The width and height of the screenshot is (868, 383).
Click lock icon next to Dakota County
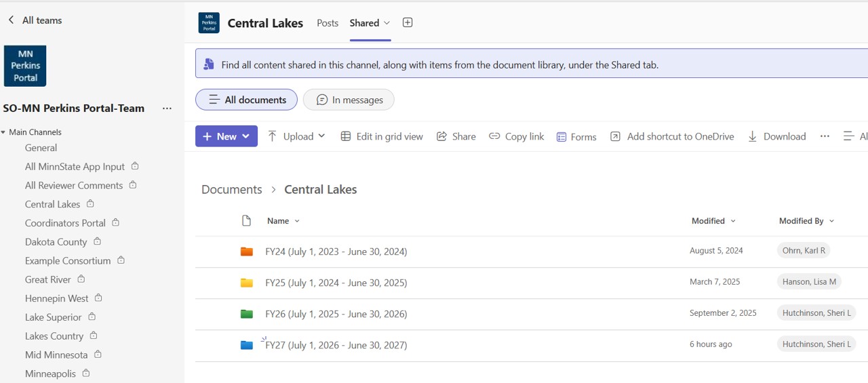[97, 241]
